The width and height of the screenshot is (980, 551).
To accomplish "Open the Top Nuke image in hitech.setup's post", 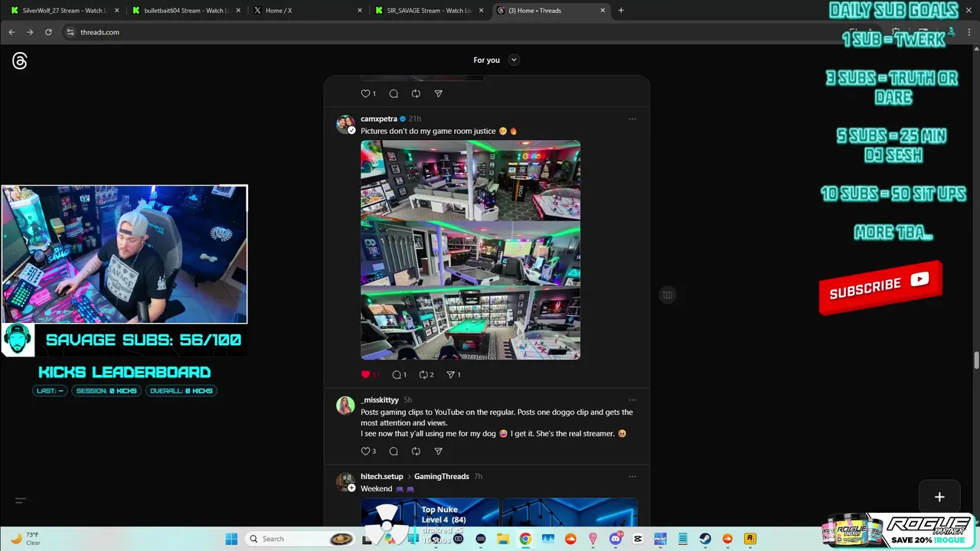I will (430, 512).
